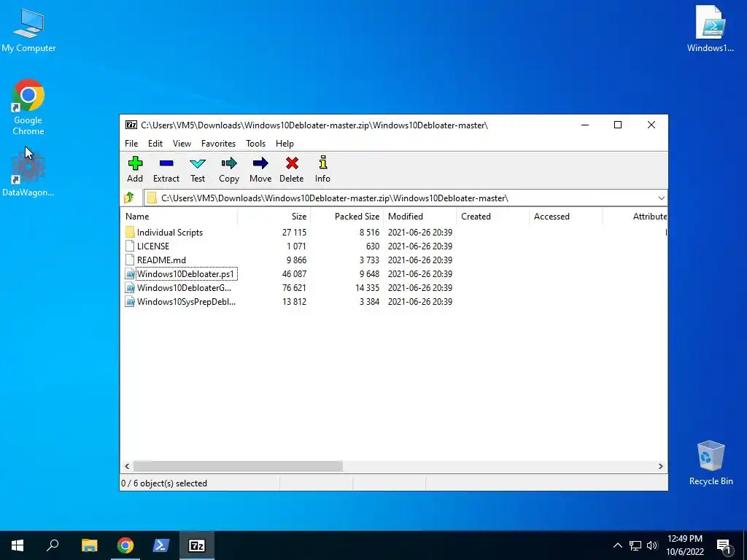747x560 pixels.
Task: Open File Explorer from the taskbar
Action: [x=89, y=545]
